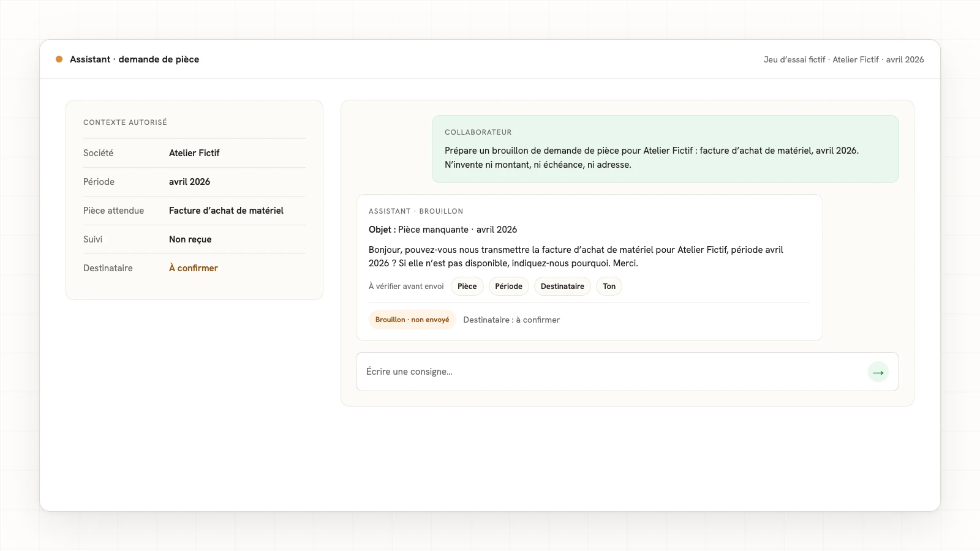Click the collaborator's request message text

[x=652, y=157]
